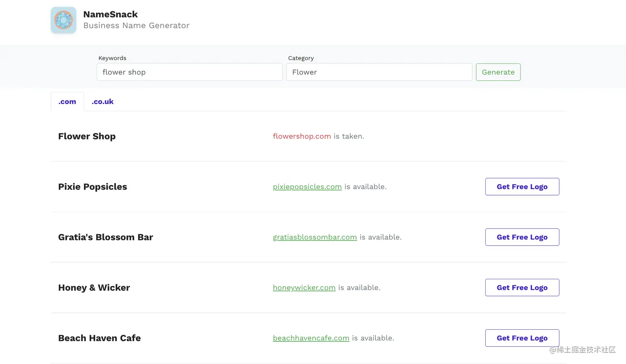The height and width of the screenshot is (364, 626).
Task: Switch to the .com tab
Action: pos(67,102)
